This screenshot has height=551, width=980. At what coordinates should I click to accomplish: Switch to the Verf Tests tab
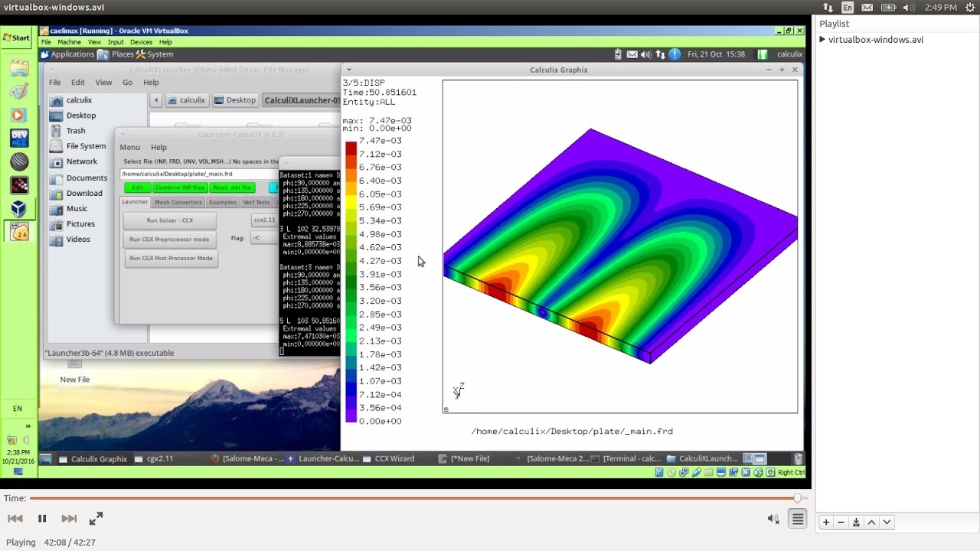[256, 202]
